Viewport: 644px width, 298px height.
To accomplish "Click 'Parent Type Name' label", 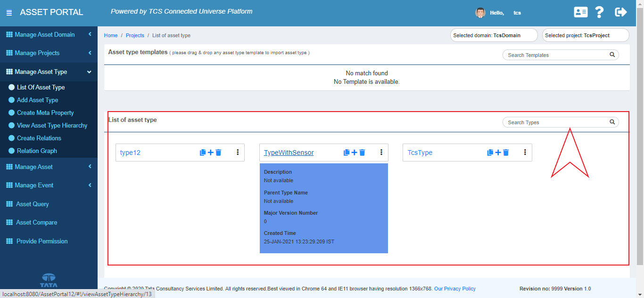I will (286, 193).
